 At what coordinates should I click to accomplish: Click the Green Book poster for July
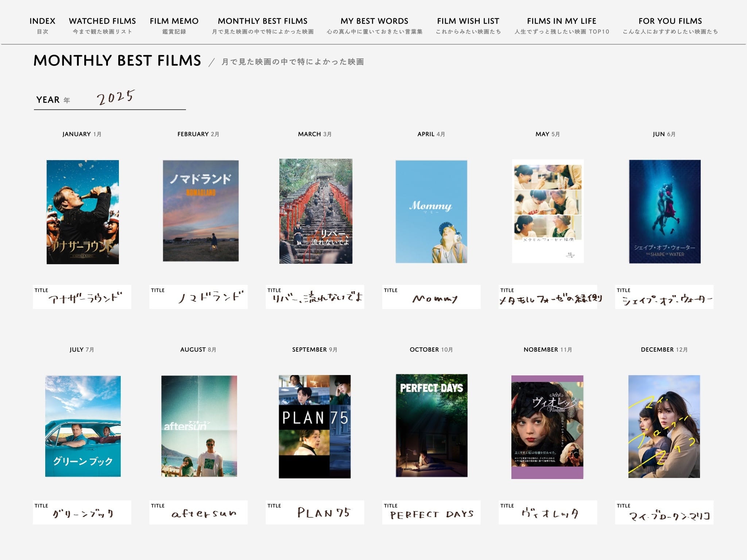[x=83, y=426]
